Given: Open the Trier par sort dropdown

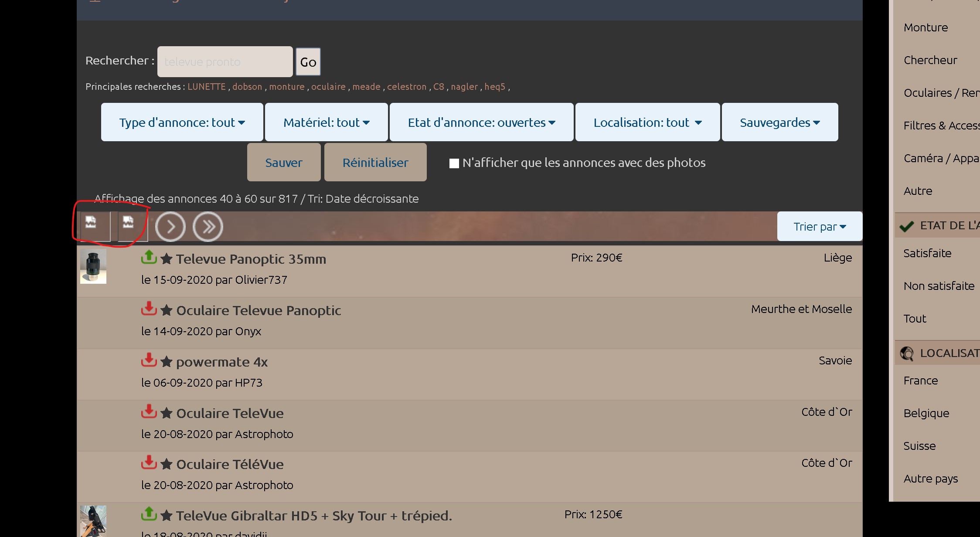Looking at the screenshot, I should coord(819,227).
